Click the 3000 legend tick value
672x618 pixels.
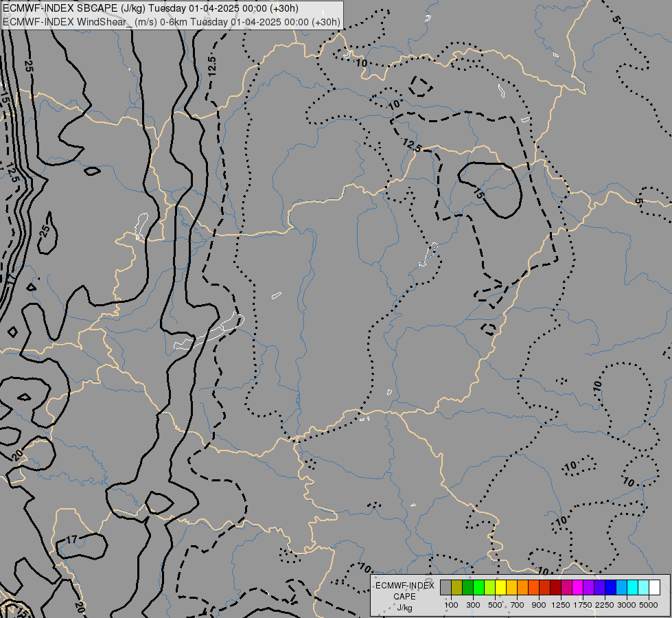coord(627,605)
